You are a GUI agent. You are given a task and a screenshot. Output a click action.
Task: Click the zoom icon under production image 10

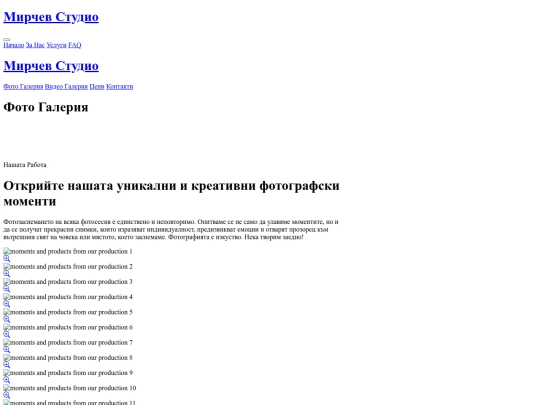point(7,395)
